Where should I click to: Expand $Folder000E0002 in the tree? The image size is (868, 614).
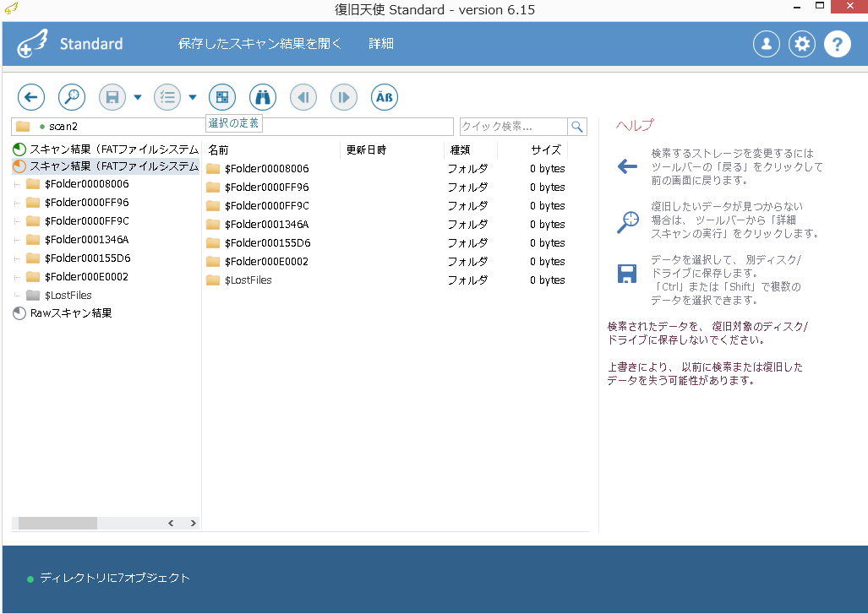[17, 277]
